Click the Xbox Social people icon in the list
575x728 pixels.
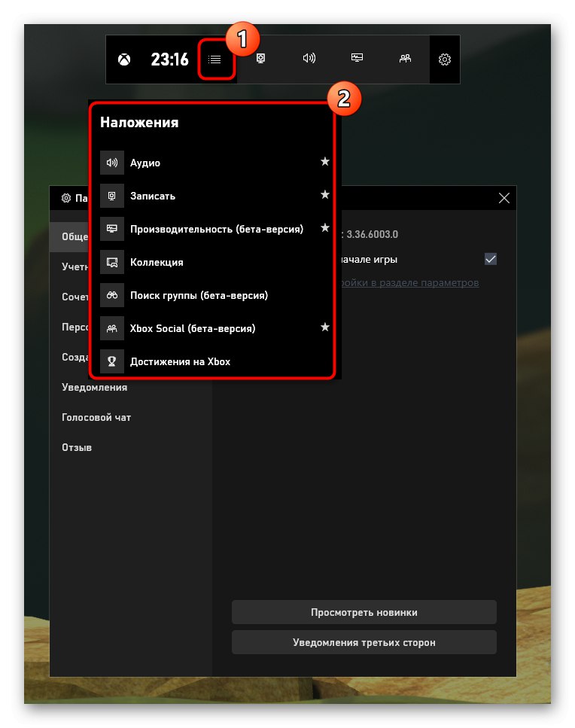pyautogui.click(x=112, y=328)
